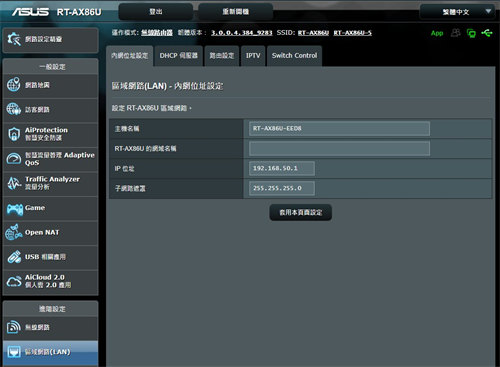Open the language dropdown showing 繁體中文
The width and height of the screenshot is (500, 367).
tap(457, 12)
